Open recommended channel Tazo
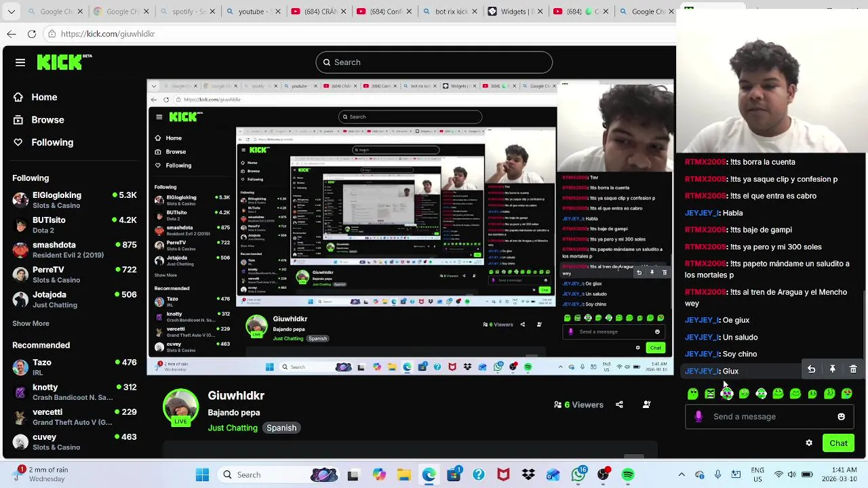868x488 pixels. coord(75,367)
